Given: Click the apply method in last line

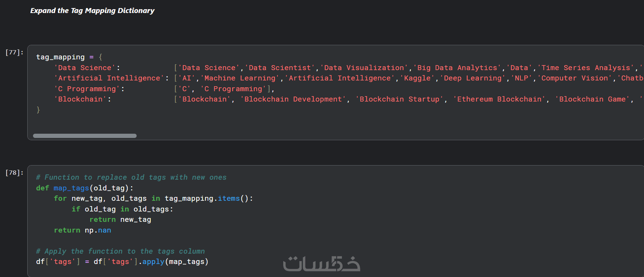Looking at the screenshot, I should (153, 262).
